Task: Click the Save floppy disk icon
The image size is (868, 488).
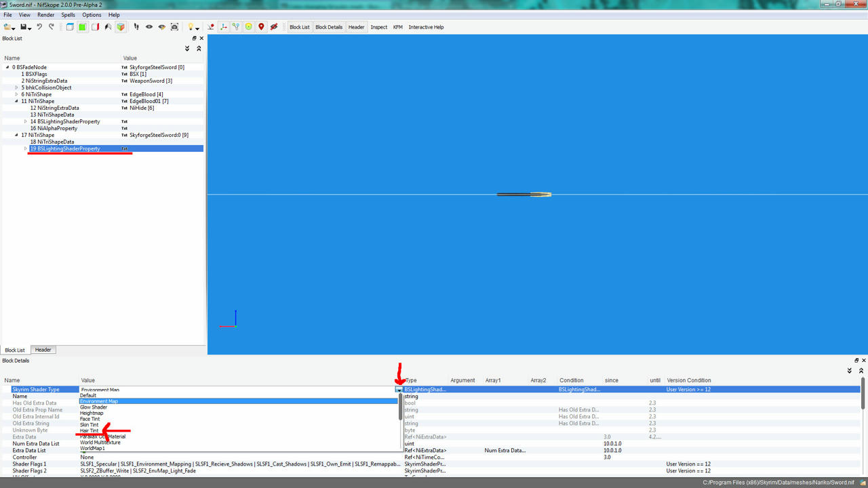Action: [x=24, y=27]
